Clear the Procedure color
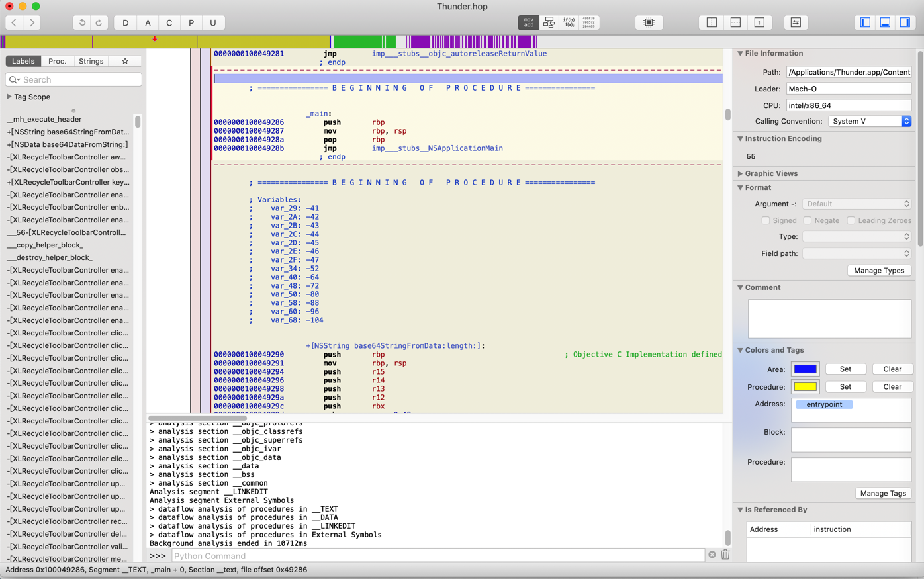Image resolution: width=924 pixels, height=579 pixels. [892, 387]
